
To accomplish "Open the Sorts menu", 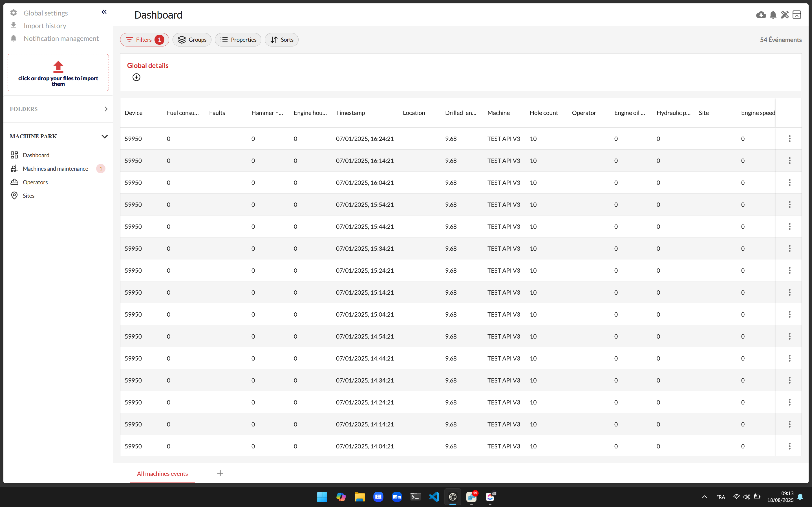I will pyautogui.click(x=281, y=39).
